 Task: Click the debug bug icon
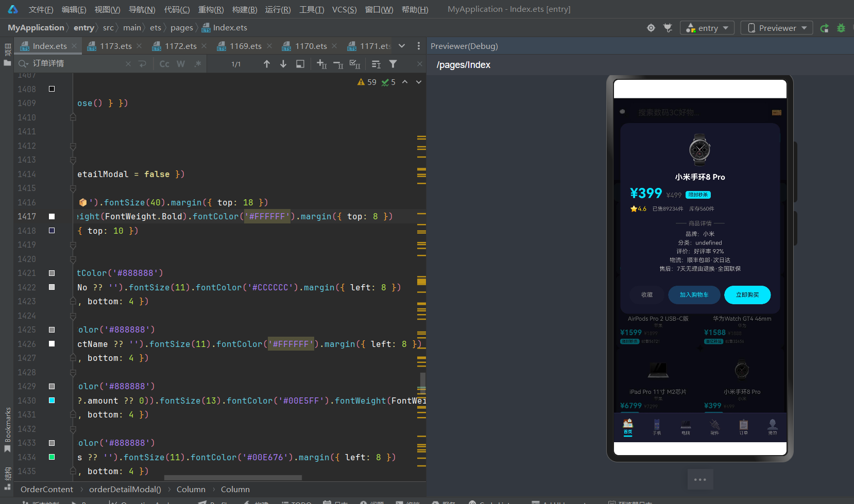tap(841, 28)
